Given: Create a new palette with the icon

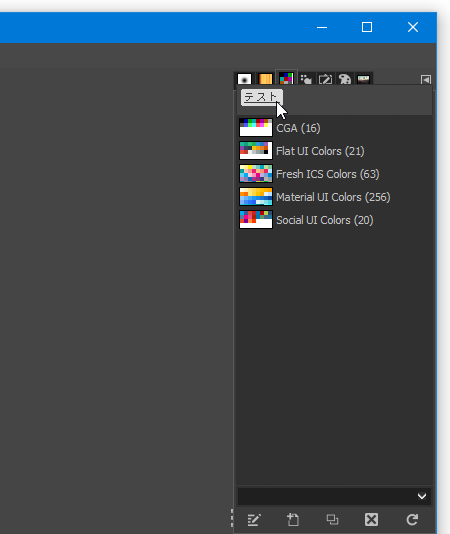Looking at the screenshot, I should tap(293, 520).
